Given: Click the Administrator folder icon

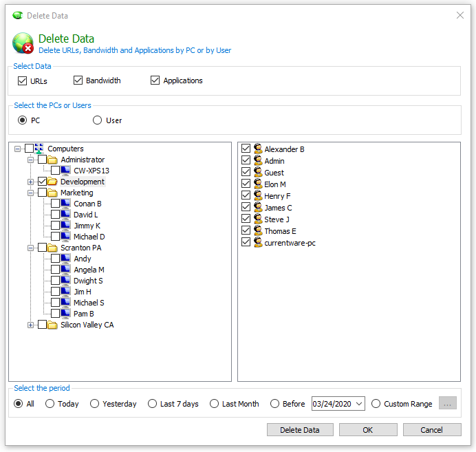Looking at the screenshot, I should pos(52,160).
